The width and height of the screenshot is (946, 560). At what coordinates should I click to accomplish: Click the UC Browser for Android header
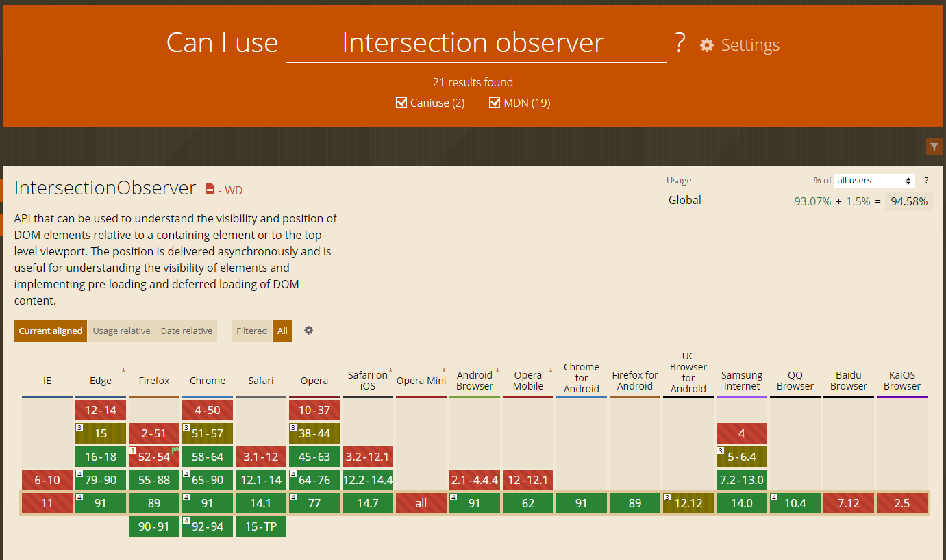pyautogui.click(x=688, y=372)
